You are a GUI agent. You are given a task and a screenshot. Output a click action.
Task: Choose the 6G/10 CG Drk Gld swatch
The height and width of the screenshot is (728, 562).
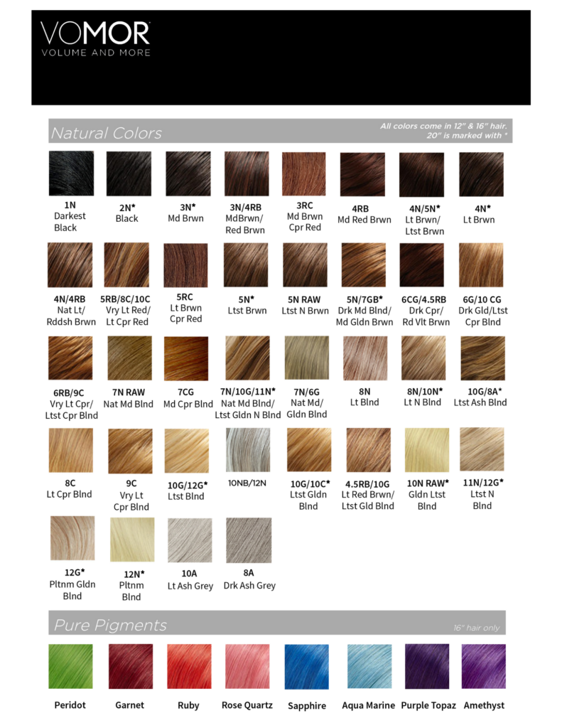pos(481,264)
